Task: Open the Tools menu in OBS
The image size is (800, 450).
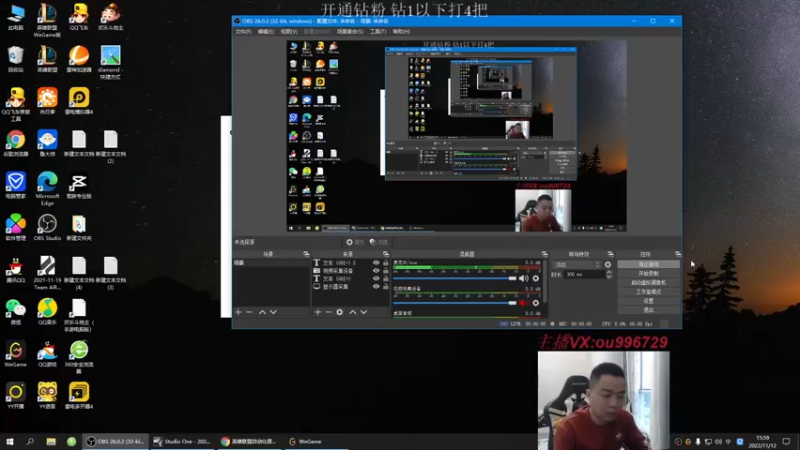Action: 377,32
